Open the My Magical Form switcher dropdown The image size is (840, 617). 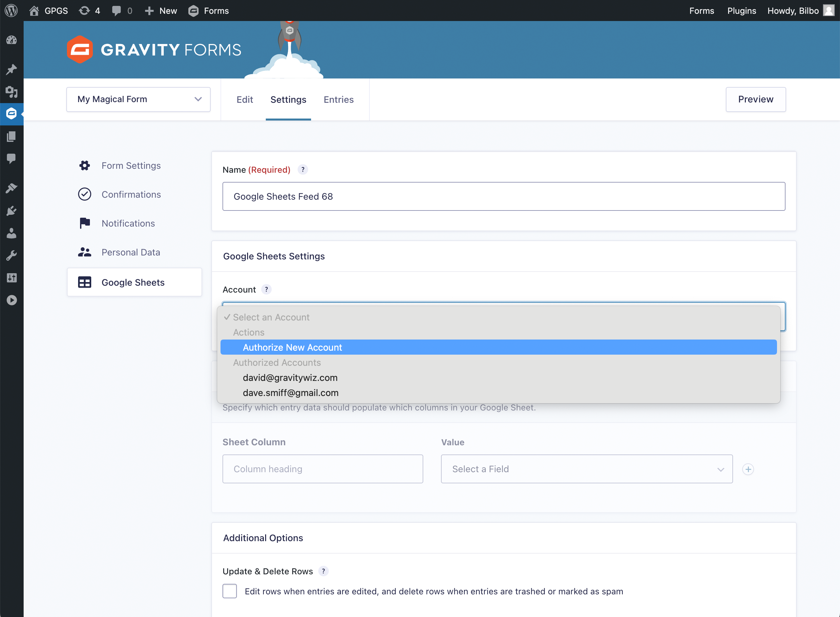tap(138, 99)
